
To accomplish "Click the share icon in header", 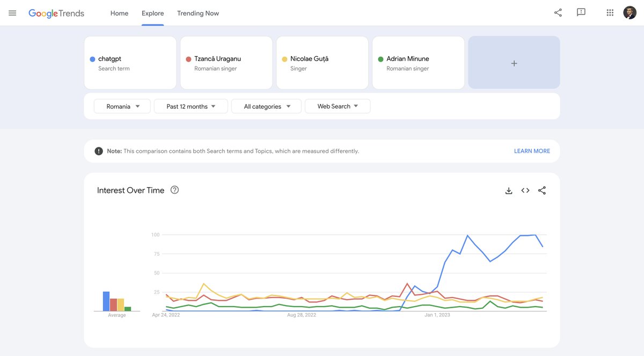I will pyautogui.click(x=558, y=13).
